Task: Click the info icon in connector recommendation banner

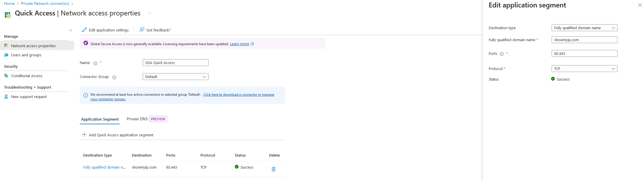Action: tap(86, 95)
